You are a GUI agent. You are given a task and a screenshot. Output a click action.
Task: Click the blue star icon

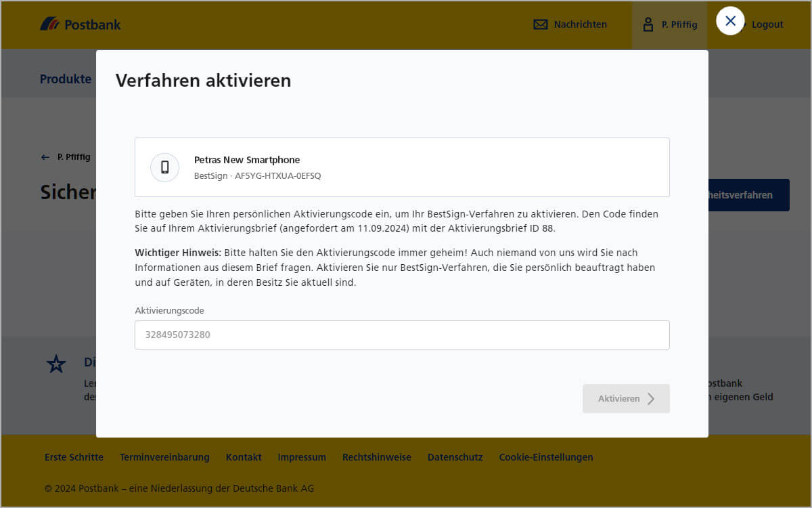[x=56, y=364]
